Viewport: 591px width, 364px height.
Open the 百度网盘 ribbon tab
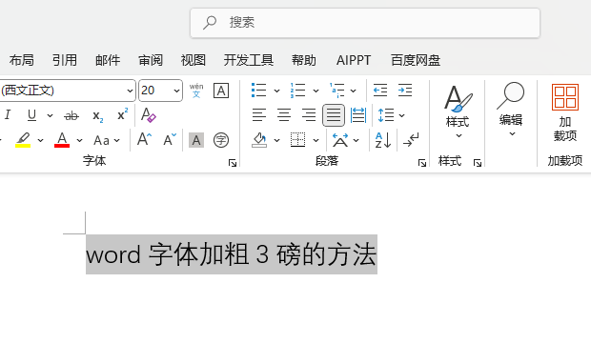[416, 60]
